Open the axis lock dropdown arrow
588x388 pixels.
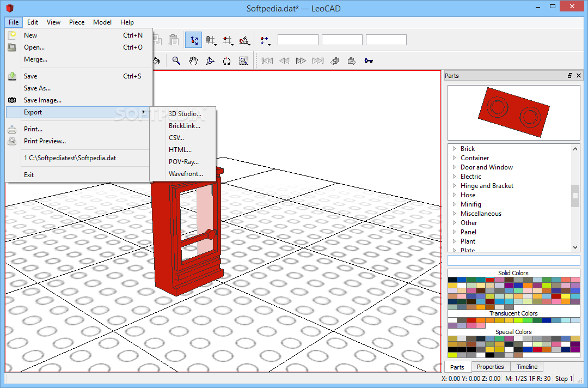(215, 45)
